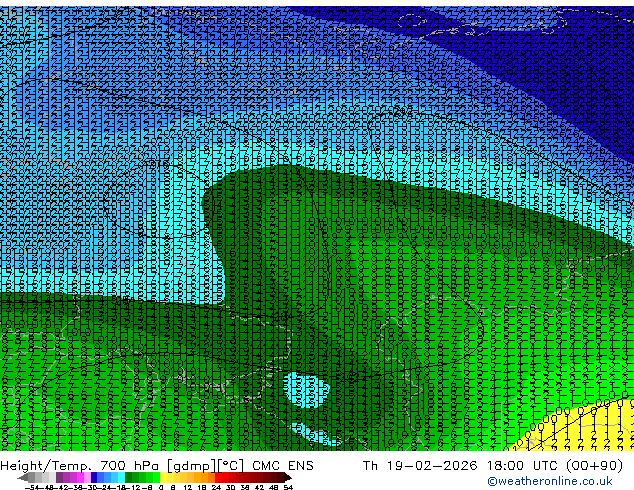Click the 'Th 19-02-2026' date text

pos(420,466)
